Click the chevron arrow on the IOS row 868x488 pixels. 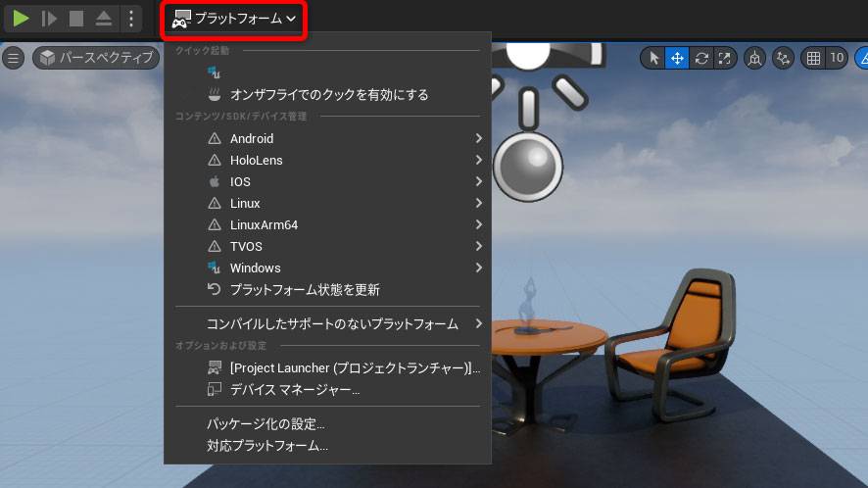tap(479, 181)
